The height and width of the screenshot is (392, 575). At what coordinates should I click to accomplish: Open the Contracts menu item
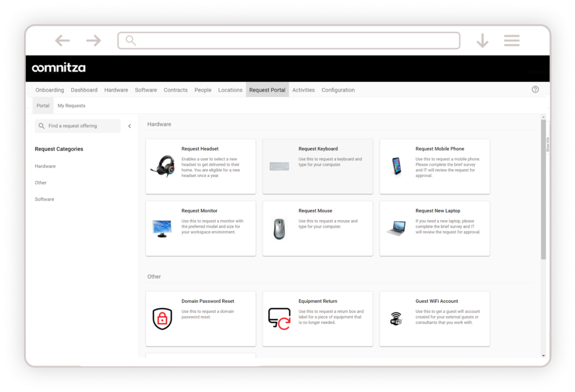175,90
